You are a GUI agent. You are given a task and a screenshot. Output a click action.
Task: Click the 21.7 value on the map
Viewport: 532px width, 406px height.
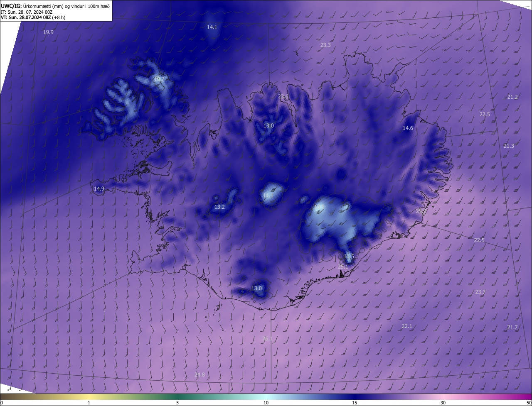[512, 327]
